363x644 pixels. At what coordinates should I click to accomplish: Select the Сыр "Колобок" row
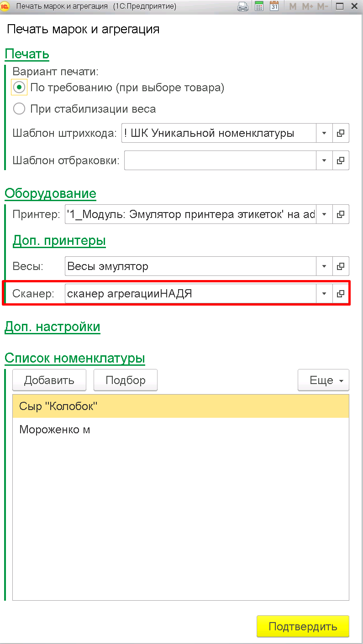click(x=181, y=406)
